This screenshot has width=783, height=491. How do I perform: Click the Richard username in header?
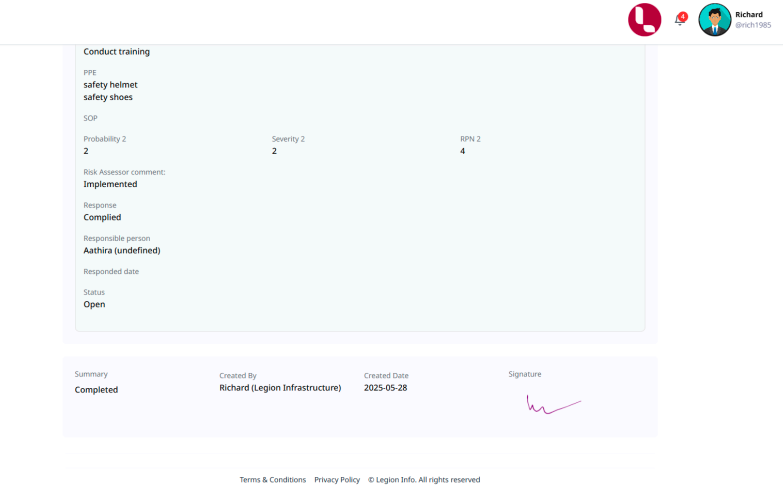(748, 15)
